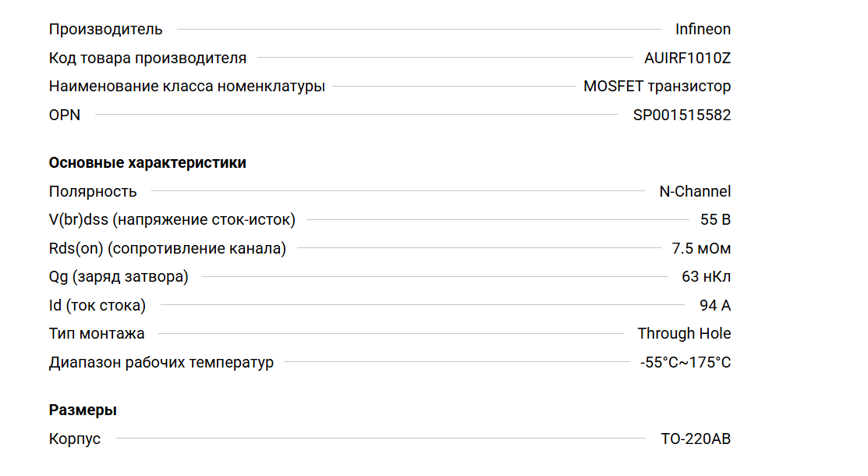Click the 94 А drain current value
Viewport: 868px width, 476px height.
[x=715, y=305]
